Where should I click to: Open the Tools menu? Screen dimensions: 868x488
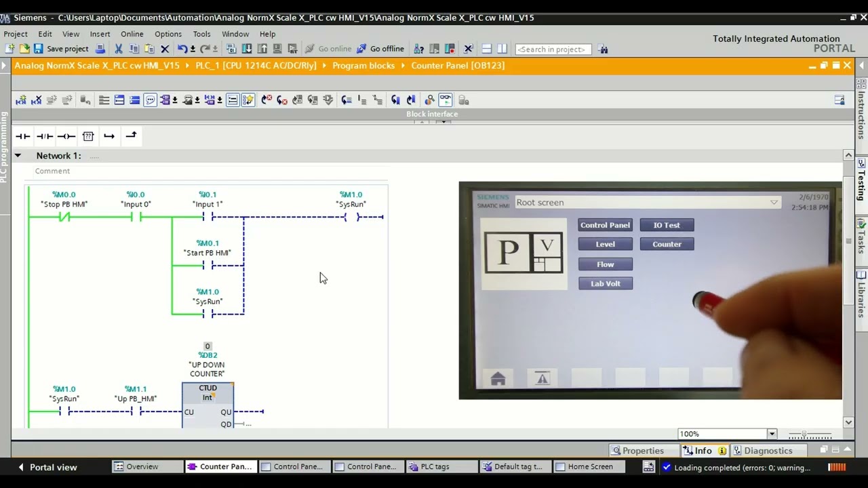click(202, 34)
